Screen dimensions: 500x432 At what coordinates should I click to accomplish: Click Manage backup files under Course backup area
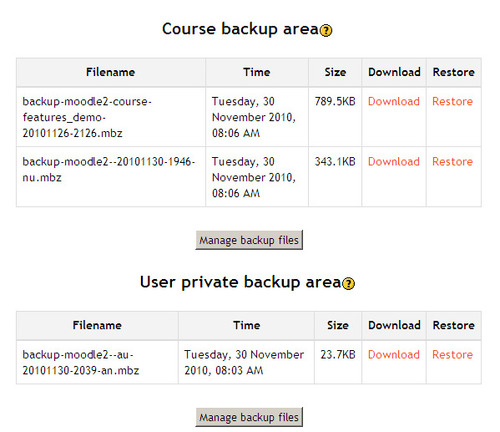[249, 240]
